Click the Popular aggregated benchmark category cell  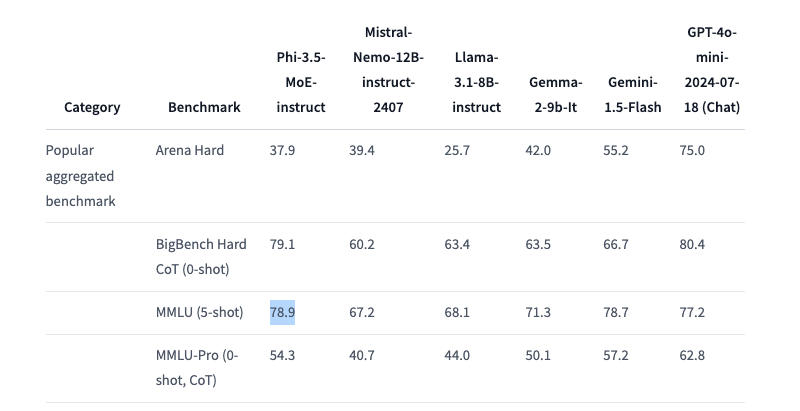80,176
